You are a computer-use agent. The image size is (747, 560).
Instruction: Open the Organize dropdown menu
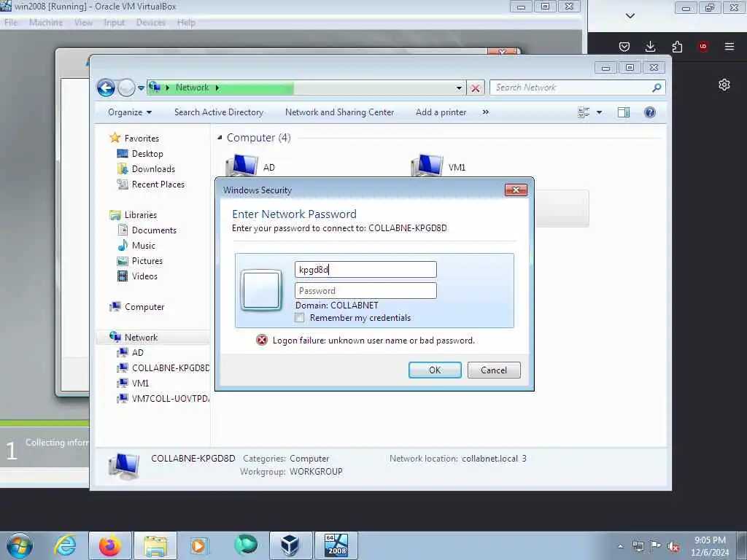pyautogui.click(x=130, y=112)
